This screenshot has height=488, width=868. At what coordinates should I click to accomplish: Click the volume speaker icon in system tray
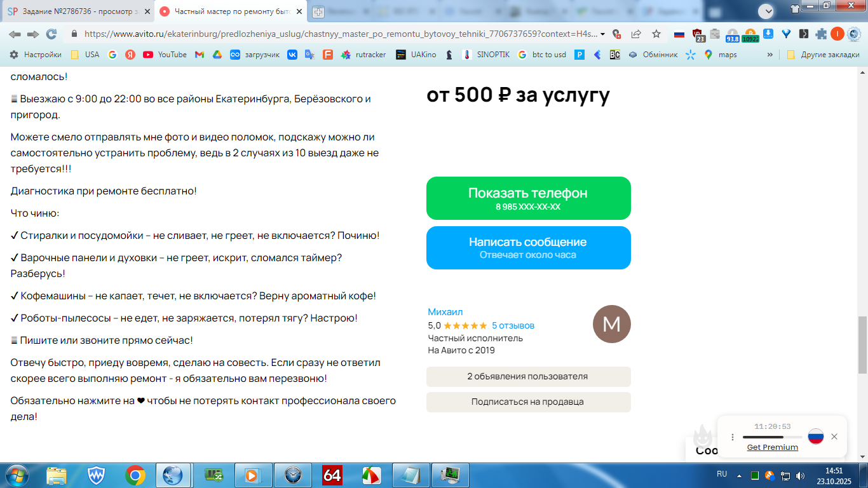(x=800, y=475)
